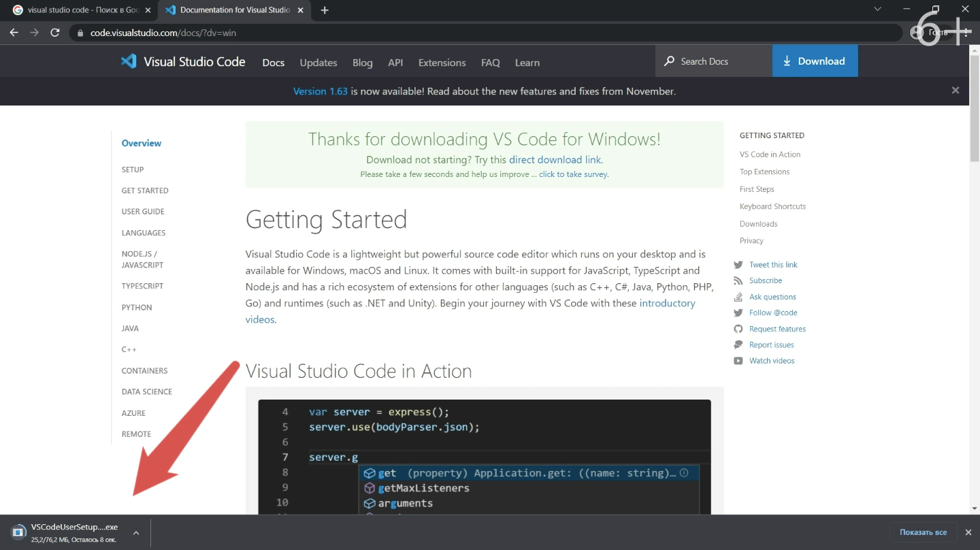This screenshot has width=980, height=550.
Task: Go to VS Code in Action section link
Action: pos(770,155)
